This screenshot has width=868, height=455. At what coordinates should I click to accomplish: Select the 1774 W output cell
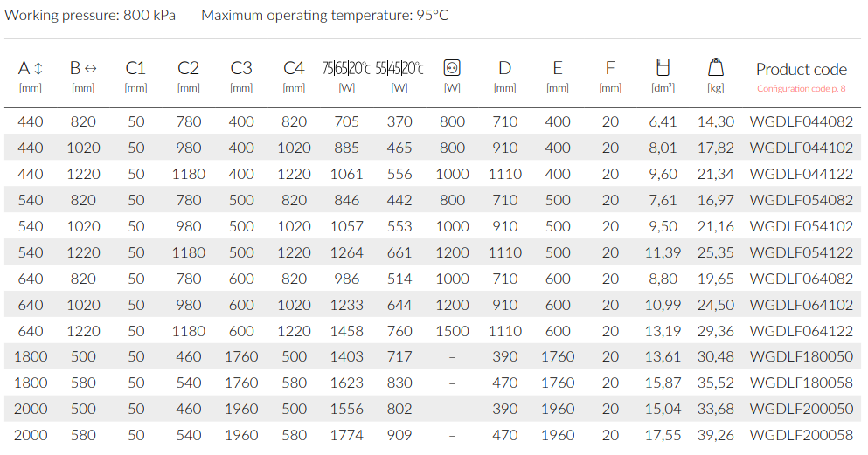[346, 435]
